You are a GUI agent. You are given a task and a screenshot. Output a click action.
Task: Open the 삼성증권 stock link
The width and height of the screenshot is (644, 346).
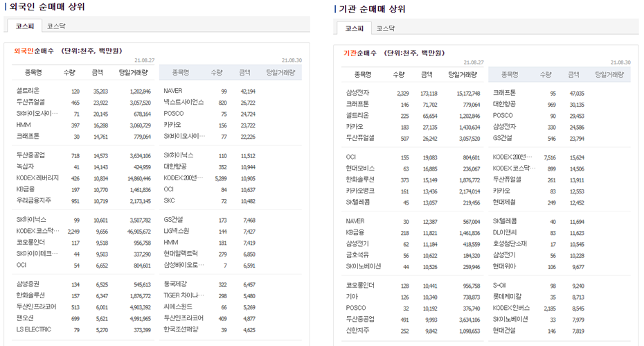[28, 284]
